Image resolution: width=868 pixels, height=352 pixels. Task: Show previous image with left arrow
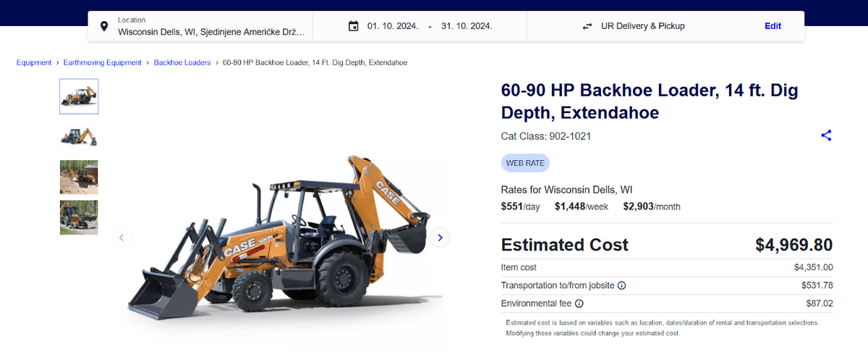(x=122, y=237)
